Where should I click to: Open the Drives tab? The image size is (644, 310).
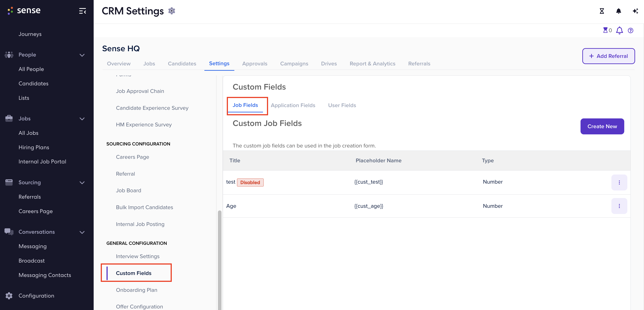pos(329,64)
